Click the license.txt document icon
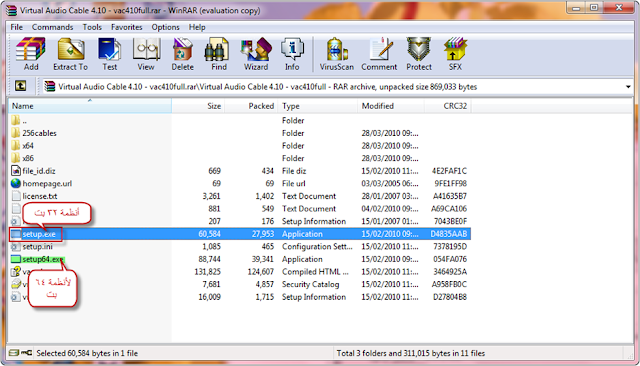The width and height of the screenshot is (640, 366). click(x=16, y=196)
